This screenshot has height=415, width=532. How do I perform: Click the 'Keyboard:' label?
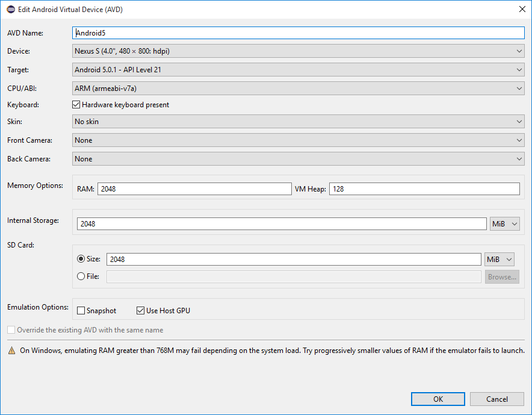(x=23, y=105)
